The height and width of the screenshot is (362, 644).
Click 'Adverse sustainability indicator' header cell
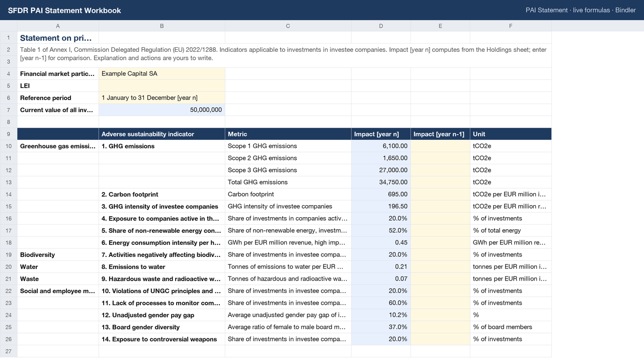coord(162,134)
